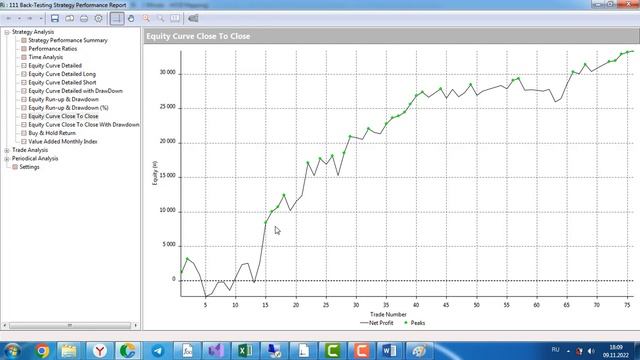Screen dimensions: 640x360
Task: Show hidden tray icons arrow
Action: point(568,351)
